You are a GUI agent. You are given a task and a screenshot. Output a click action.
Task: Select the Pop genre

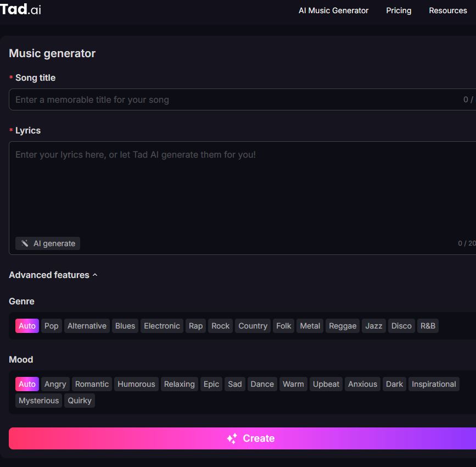(x=51, y=326)
